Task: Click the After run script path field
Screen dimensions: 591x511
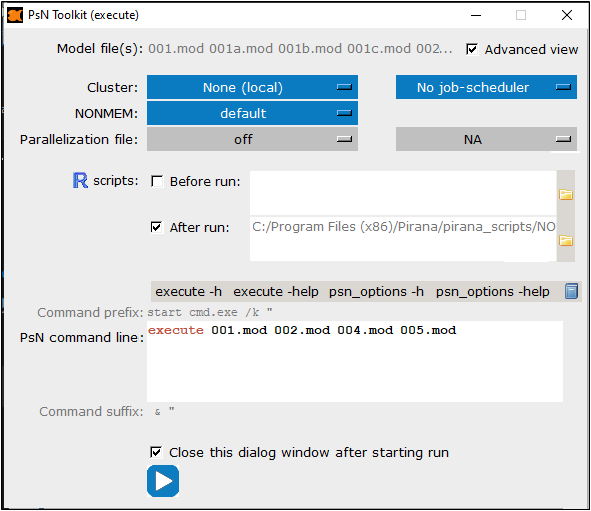Action: 403,239
